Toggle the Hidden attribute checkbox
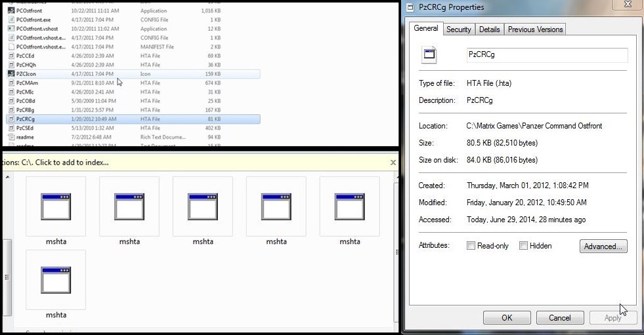This screenshot has height=335, width=644. point(523,246)
